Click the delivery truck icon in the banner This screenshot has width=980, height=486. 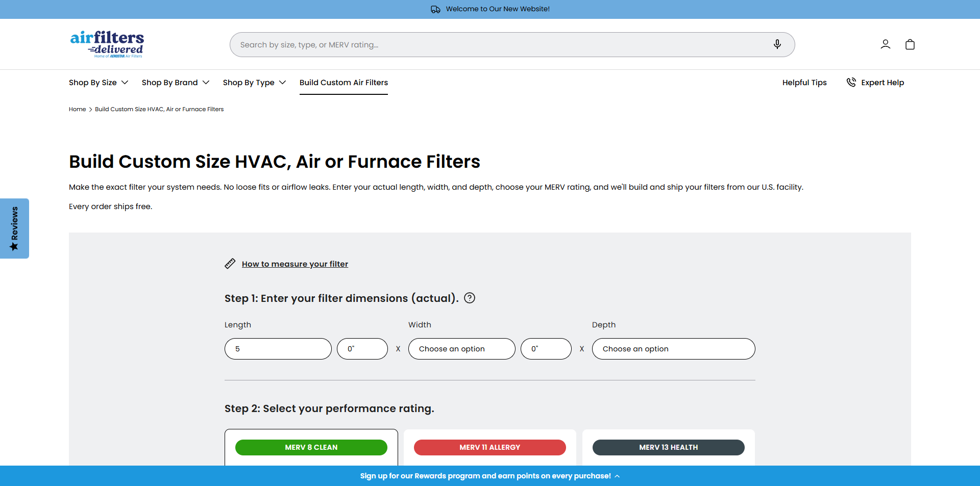click(x=436, y=9)
